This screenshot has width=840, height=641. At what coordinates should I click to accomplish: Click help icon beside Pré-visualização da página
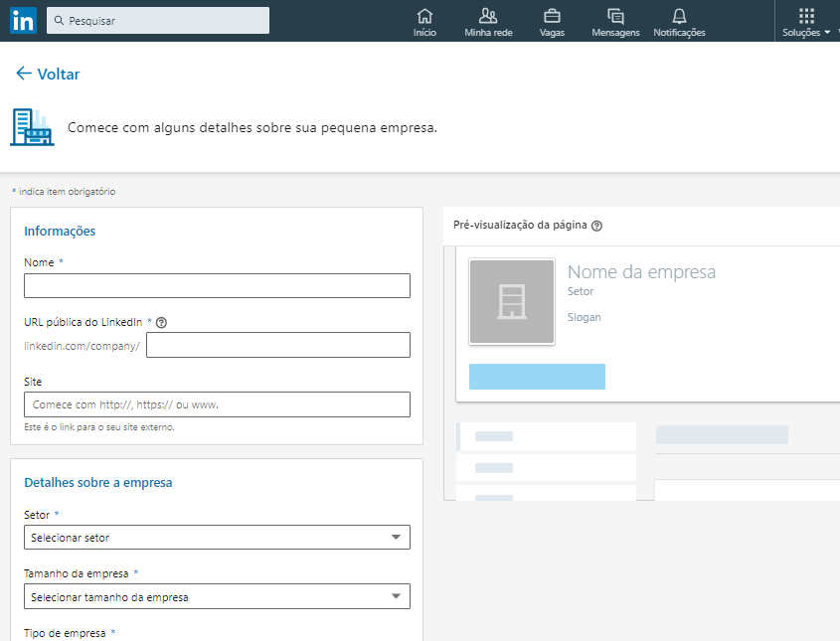pyautogui.click(x=596, y=226)
